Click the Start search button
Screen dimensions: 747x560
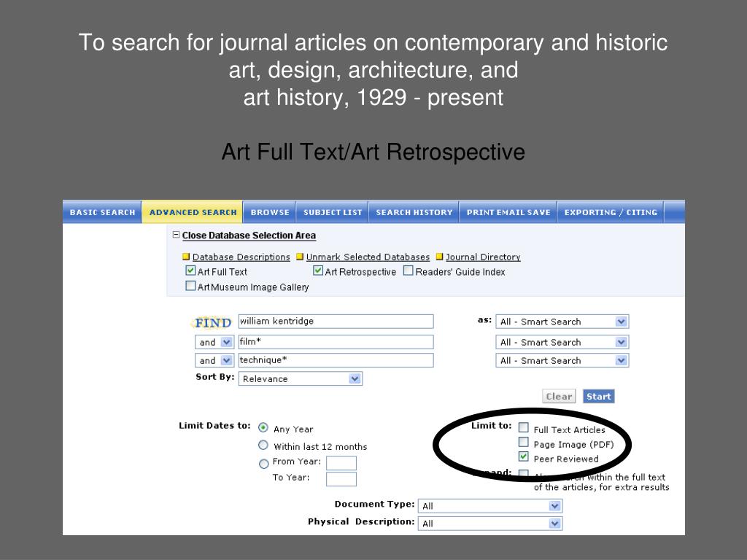click(598, 396)
